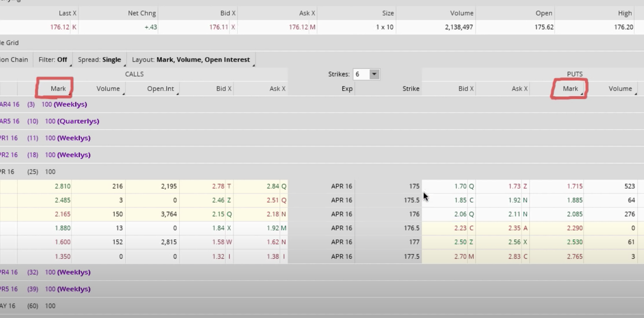This screenshot has width=644, height=318.
Task: Click the underlying Ask X value 176.12 M
Action: click(x=302, y=27)
